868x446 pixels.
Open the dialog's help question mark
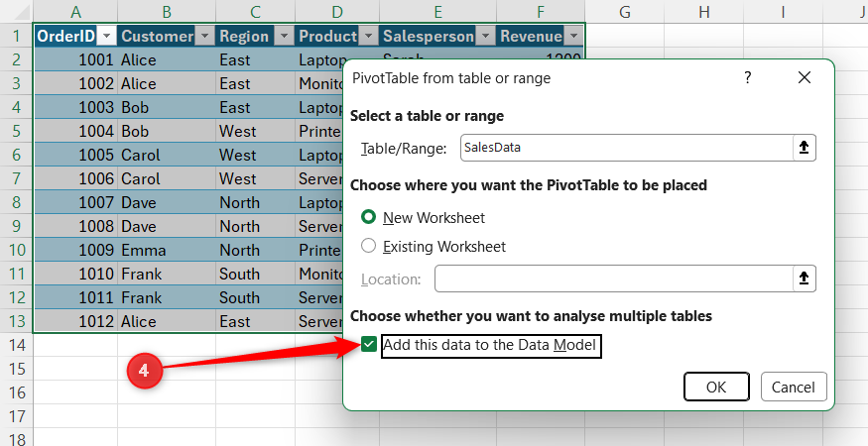(x=747, y=77)
